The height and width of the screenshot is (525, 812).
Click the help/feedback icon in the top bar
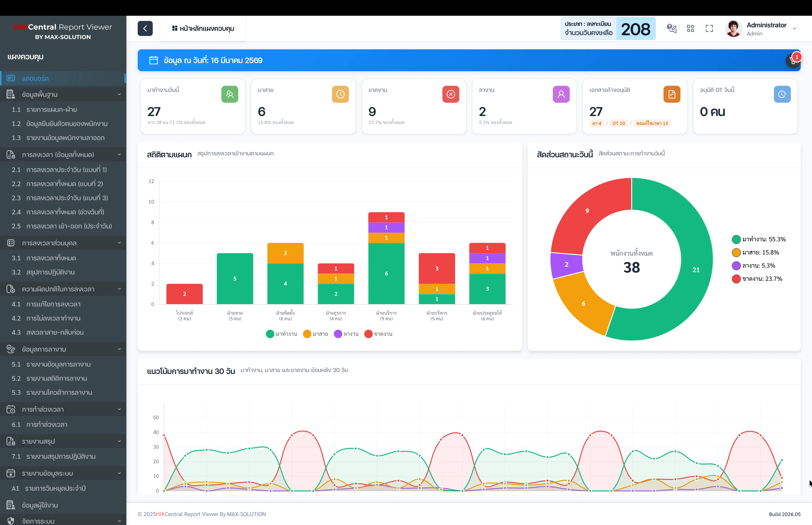click(671, 29)
